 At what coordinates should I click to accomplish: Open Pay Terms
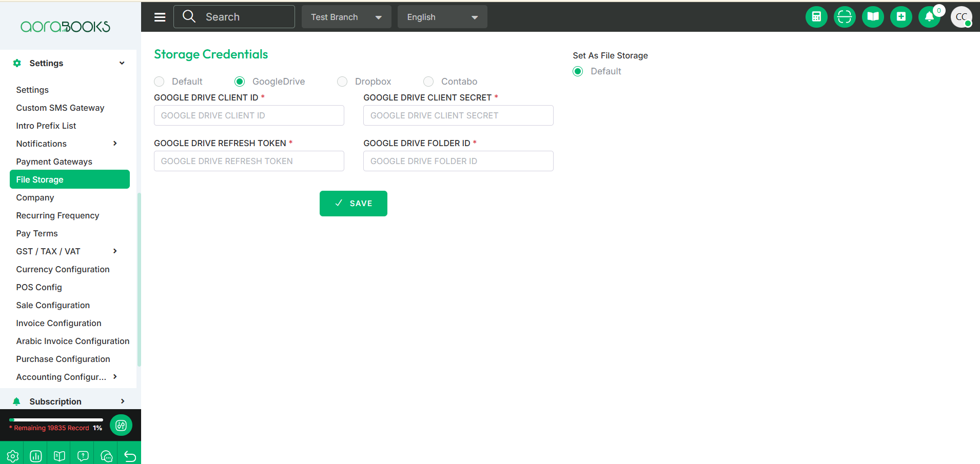tap(37, 233)
